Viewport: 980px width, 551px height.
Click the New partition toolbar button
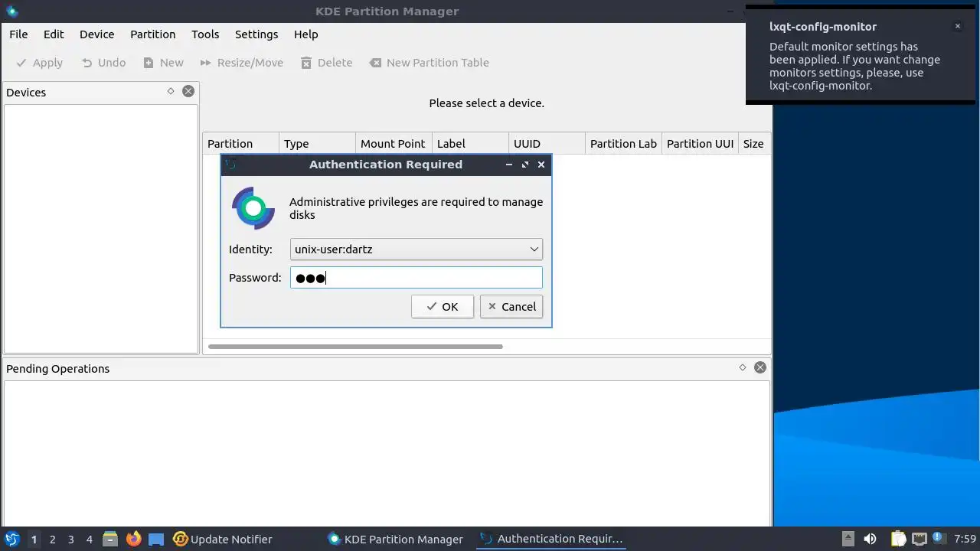164,63
